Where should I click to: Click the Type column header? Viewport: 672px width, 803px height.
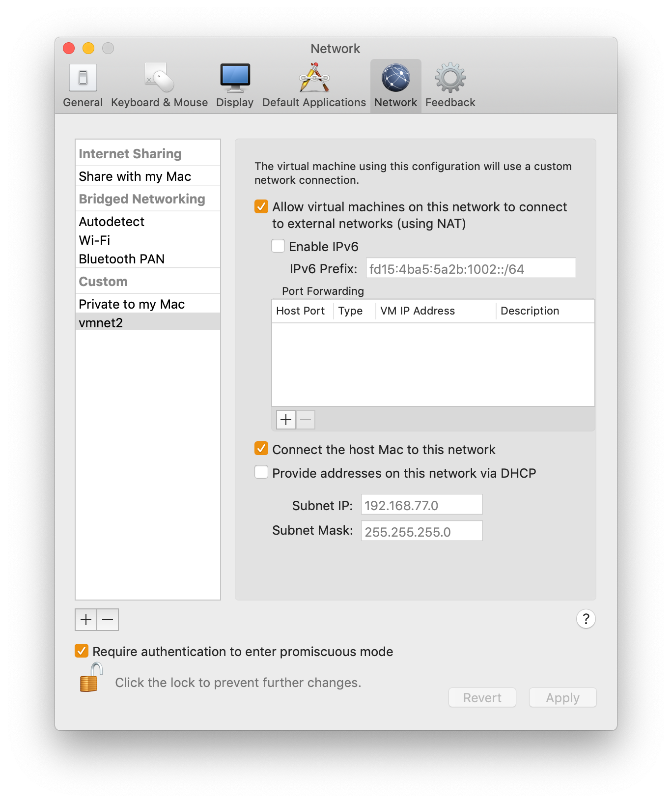[355, 311]
